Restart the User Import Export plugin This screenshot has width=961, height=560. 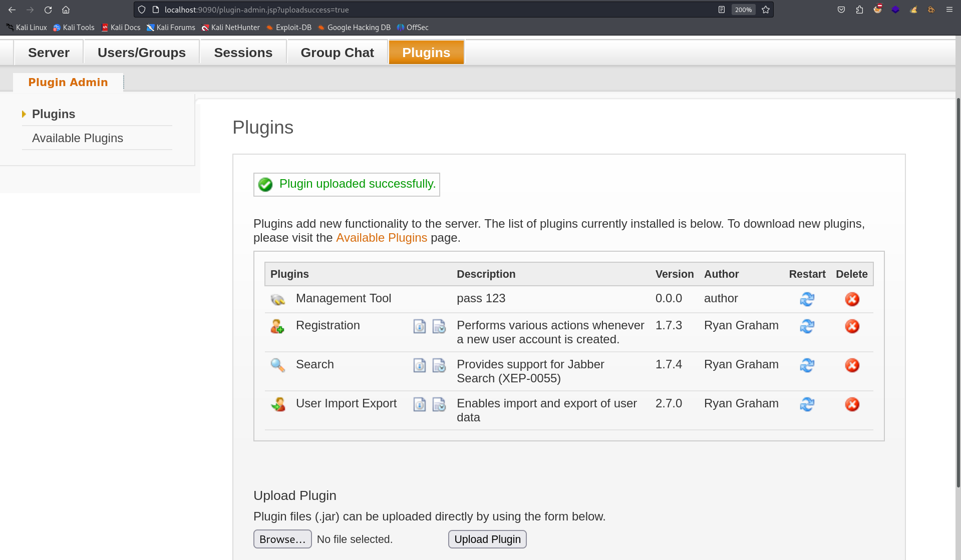tap(807, 404)
